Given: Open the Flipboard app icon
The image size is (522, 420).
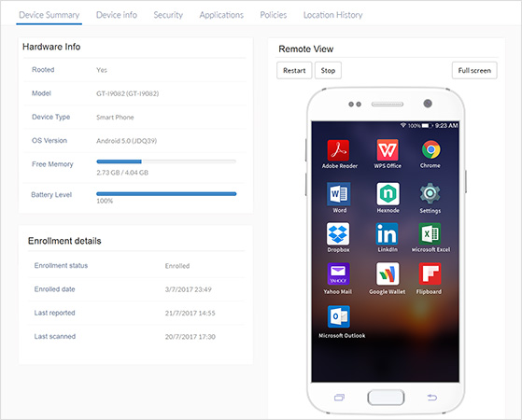Looking at the screenshot, I should pos(430,273).
